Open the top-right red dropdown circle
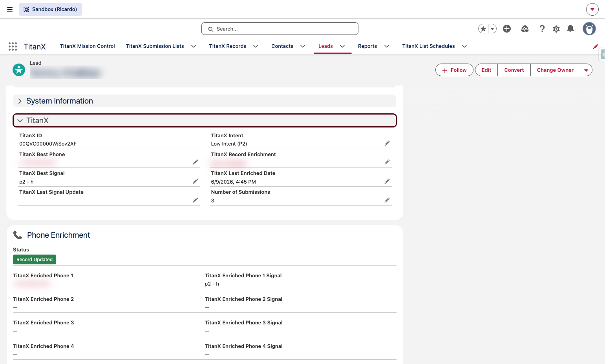The height and width of the screenshot is (364, 605). 592,9
